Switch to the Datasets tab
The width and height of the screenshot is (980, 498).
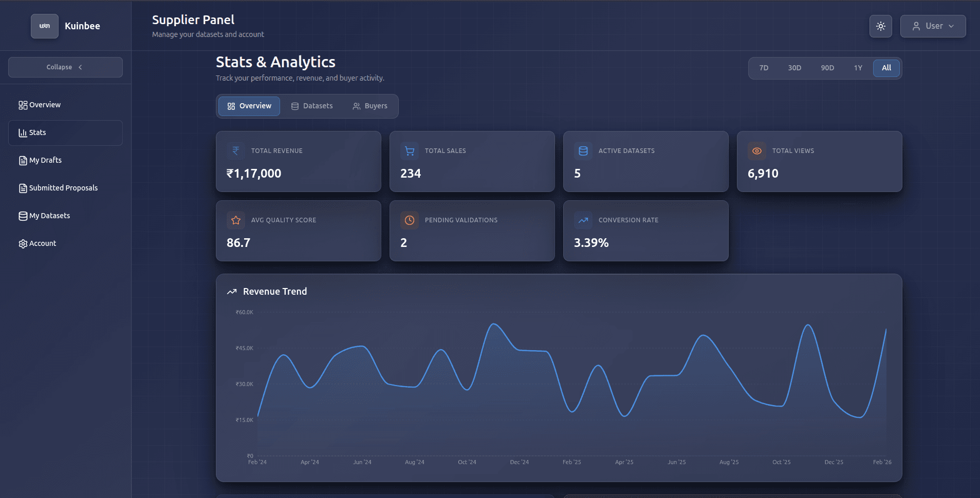pyautogui.click(x=312, y=106)
